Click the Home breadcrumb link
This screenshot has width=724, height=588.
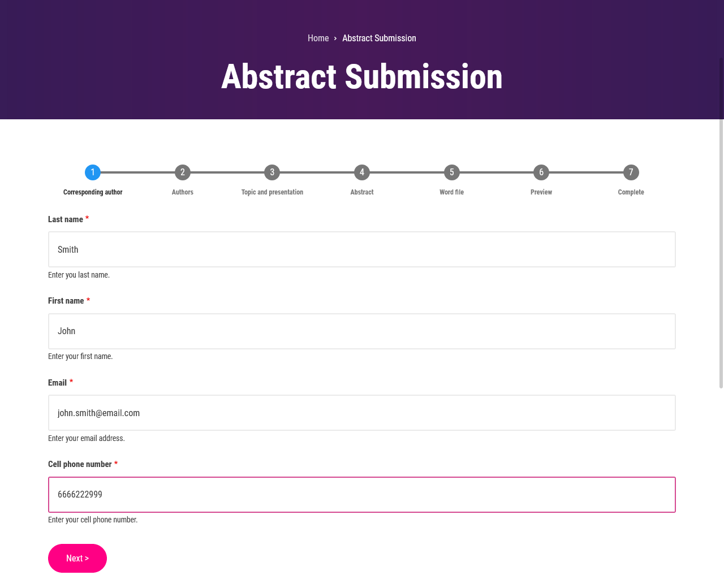(x=318, y=38)
